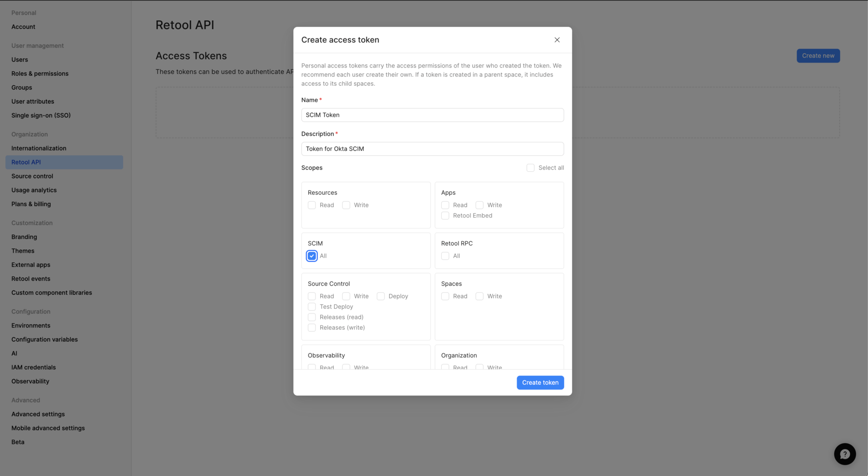Open the help chat bubble
This screenshot has width=868, height=476.
pyautogui.click(x=844, y=454)
